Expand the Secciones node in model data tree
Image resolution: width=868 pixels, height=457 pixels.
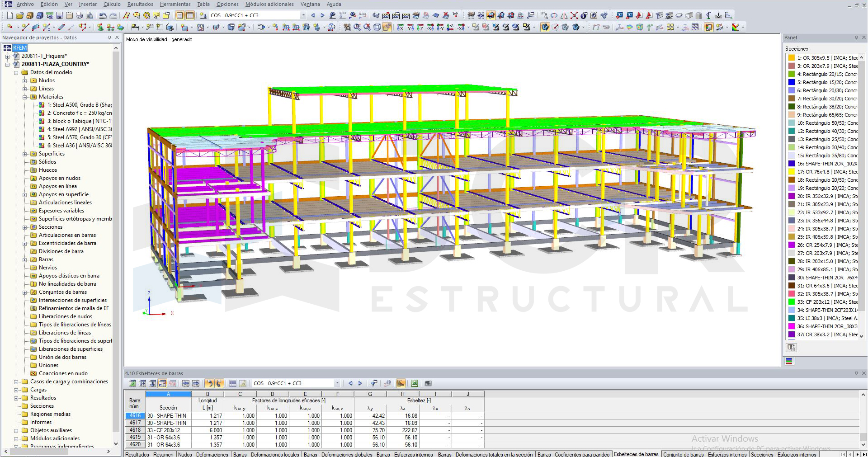pyautogui.click(x=25, y=227)
